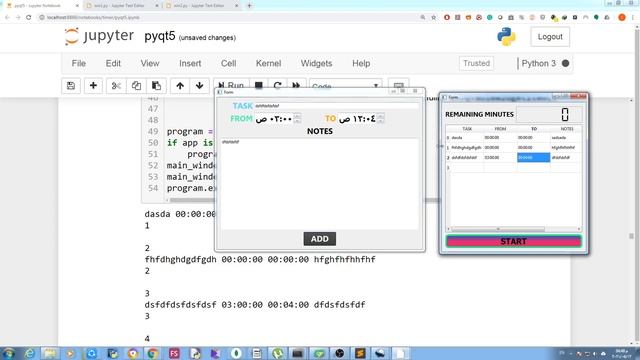
Task: Click the Jupyter logo
Action: pos(99,36)
